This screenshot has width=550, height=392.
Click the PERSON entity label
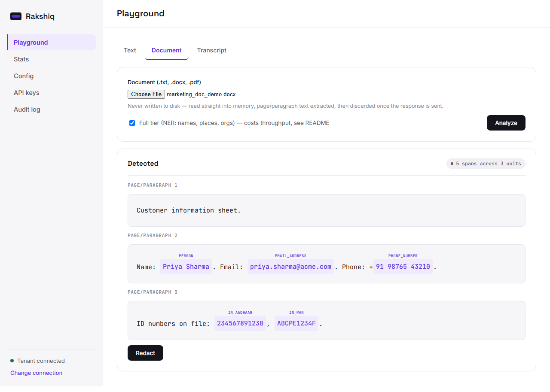186,256
